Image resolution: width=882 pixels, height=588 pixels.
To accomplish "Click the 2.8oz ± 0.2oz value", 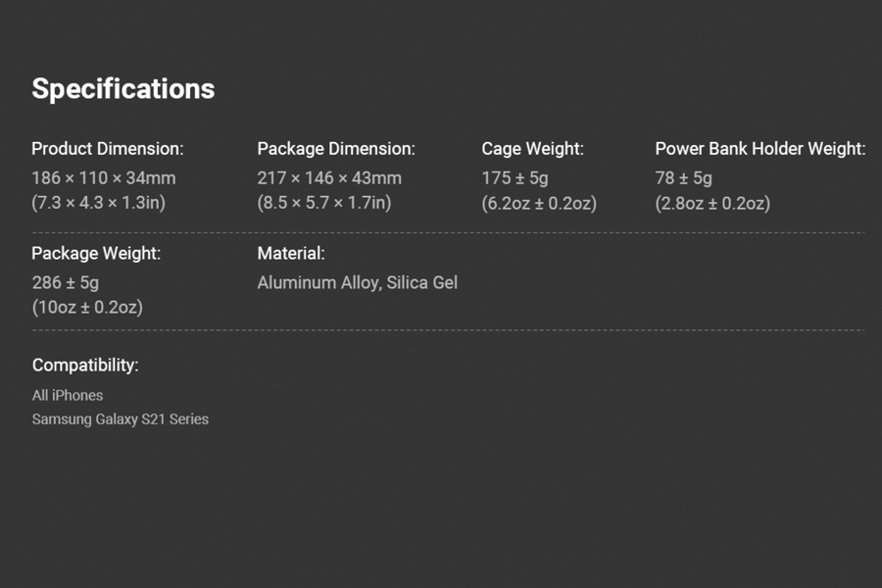I will pos(712,203).
